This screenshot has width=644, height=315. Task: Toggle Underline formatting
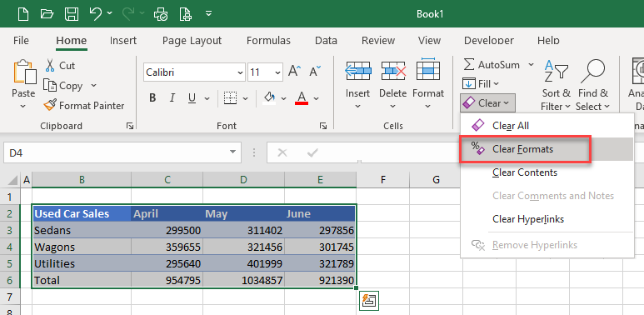click(x=192, y=98)
